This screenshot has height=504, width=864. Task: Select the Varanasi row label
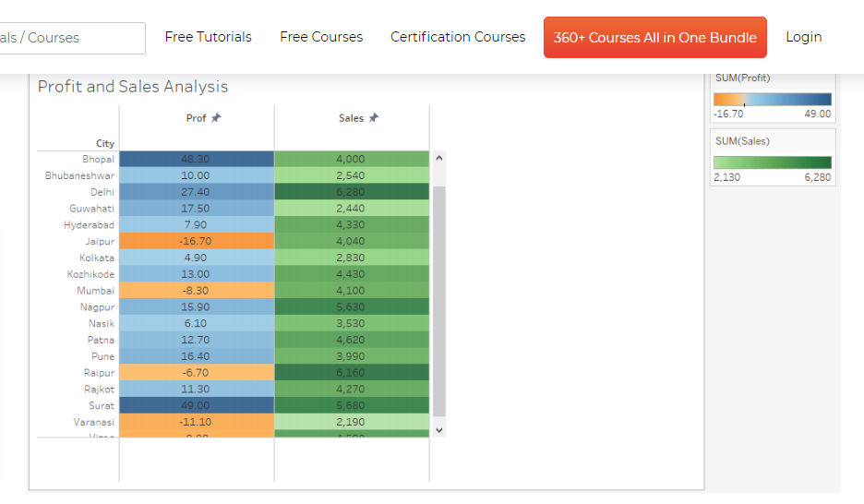point(94,422)
